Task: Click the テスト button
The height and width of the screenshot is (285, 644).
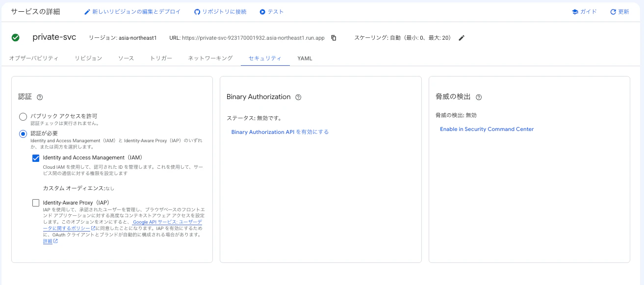Action: (272, 12)
